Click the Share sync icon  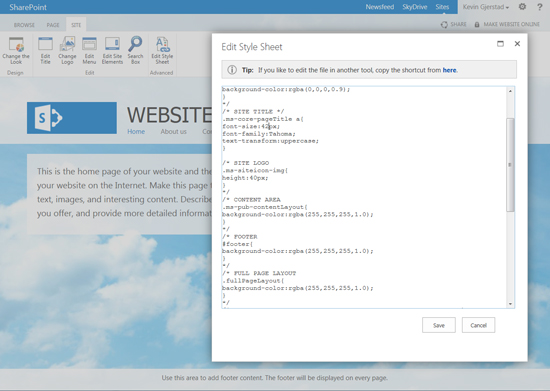[444, 25]
